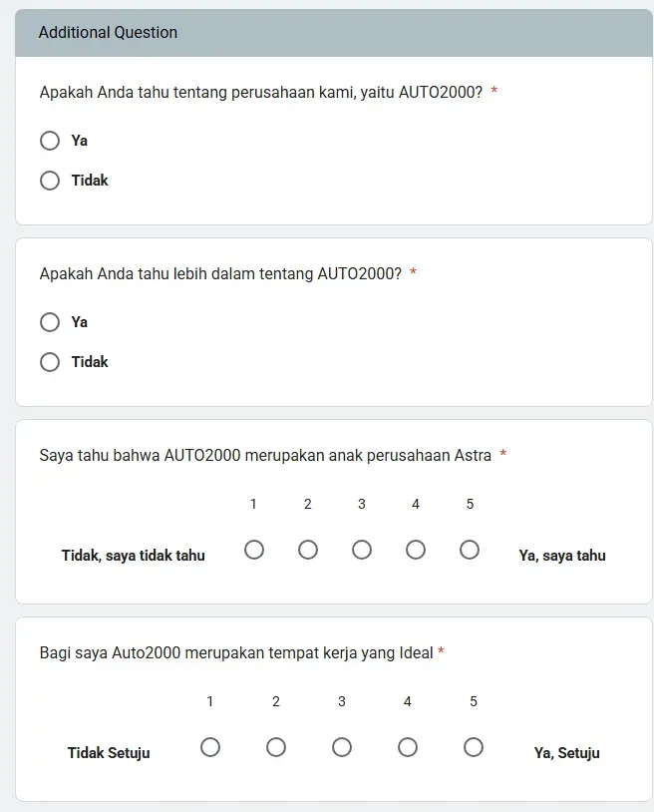Choose "Tidak" for knowing AUTO2000 more deeply

50,362
